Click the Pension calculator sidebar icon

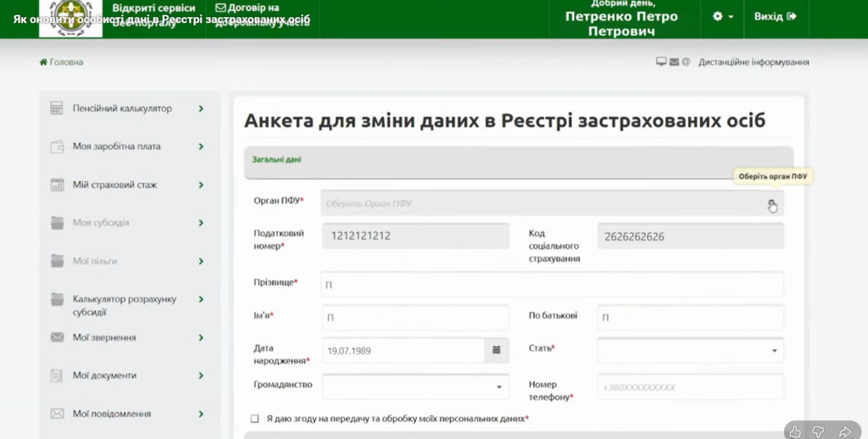(57, 108)
